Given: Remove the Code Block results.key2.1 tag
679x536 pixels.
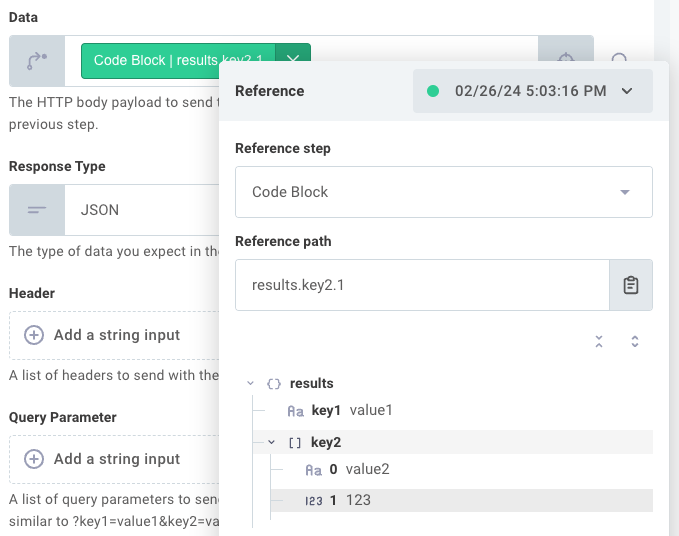Looking at the screenshot, I should pyautogui.click(x=293, y=56).
